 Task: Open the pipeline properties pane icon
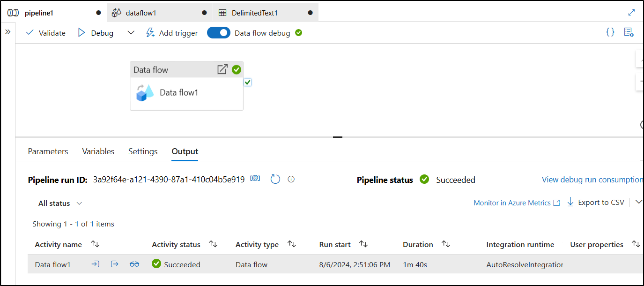[629, 32]
